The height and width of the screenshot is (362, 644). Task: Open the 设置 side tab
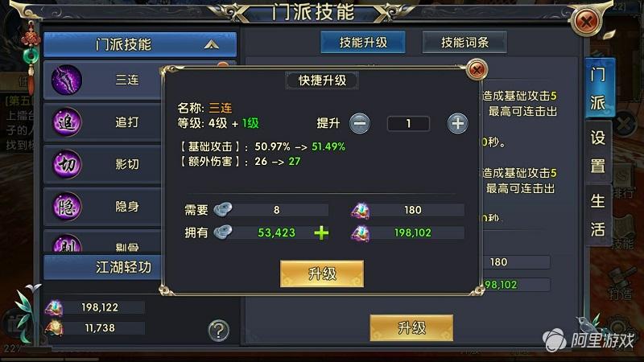pyautogui.click(x=597, y=152)
